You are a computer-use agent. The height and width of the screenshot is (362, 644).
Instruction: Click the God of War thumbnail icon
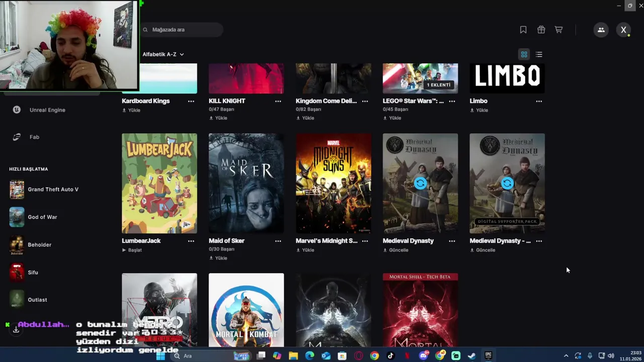17,217
